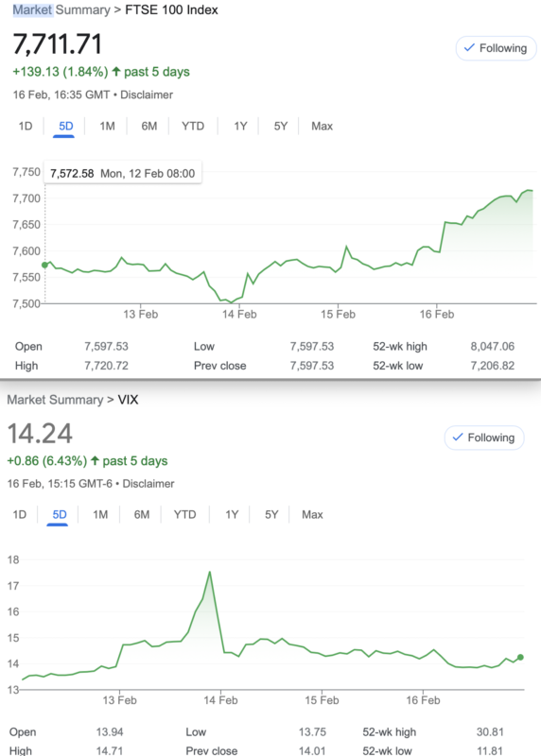Click the +139.13 (1.84%) change text
541x756 pixels.
(x=61, y=73)
